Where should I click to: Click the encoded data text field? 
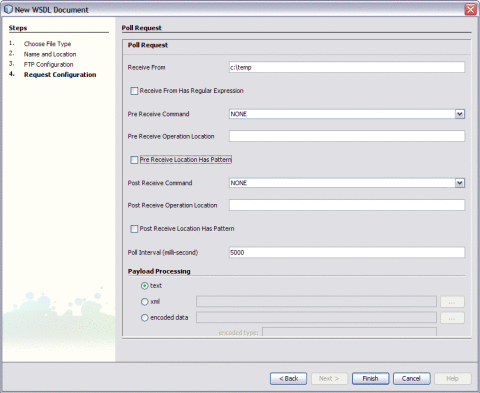[x=316, y=318]
